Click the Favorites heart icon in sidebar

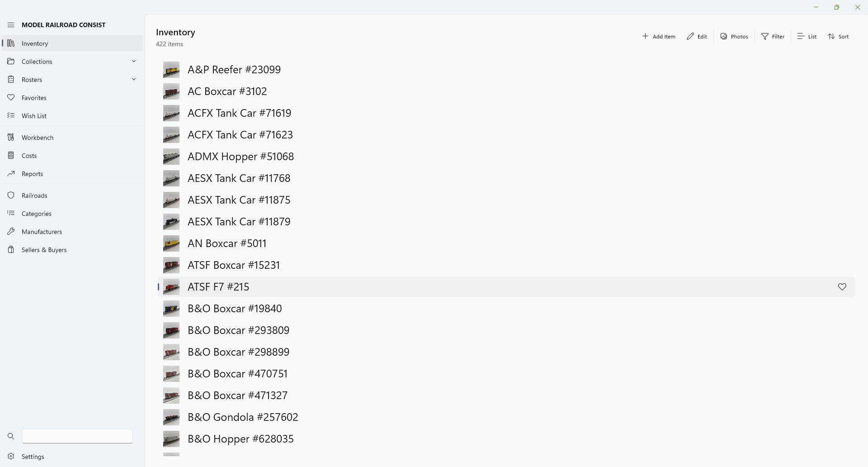[11, 98]
